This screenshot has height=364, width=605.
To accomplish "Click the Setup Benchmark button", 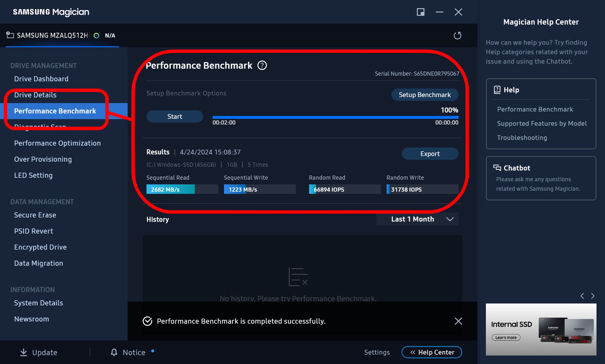I will click(425, 95).
